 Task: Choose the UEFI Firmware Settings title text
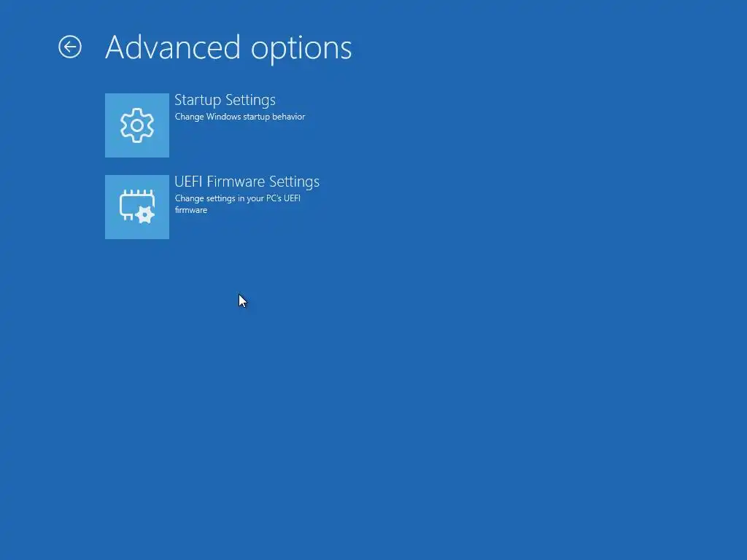[247, 182]
